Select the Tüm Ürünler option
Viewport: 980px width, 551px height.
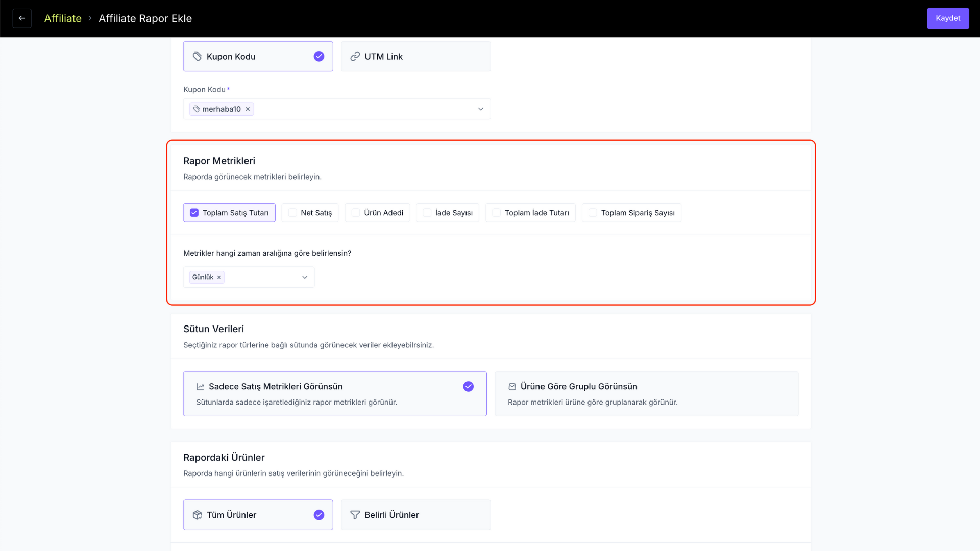(258, 515)
